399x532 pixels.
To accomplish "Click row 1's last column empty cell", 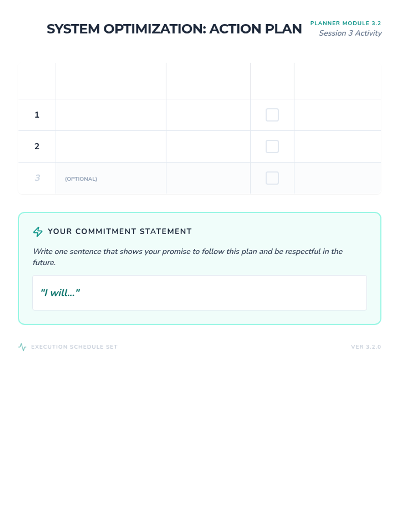I will pos(337,115).
